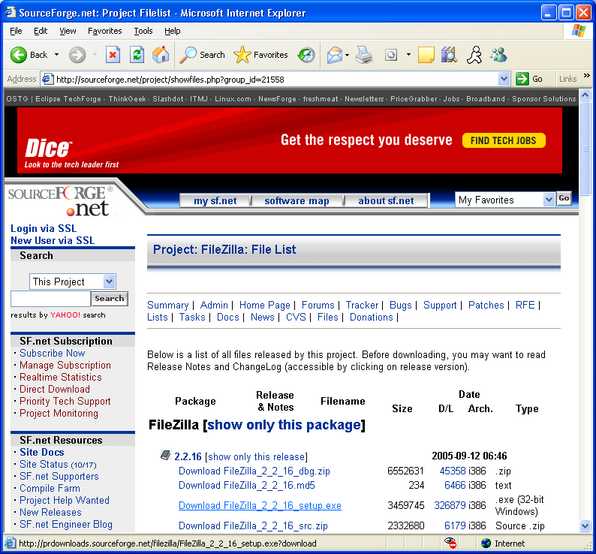Open the Tools menu
596x554 pixels.
coord(143,31)
